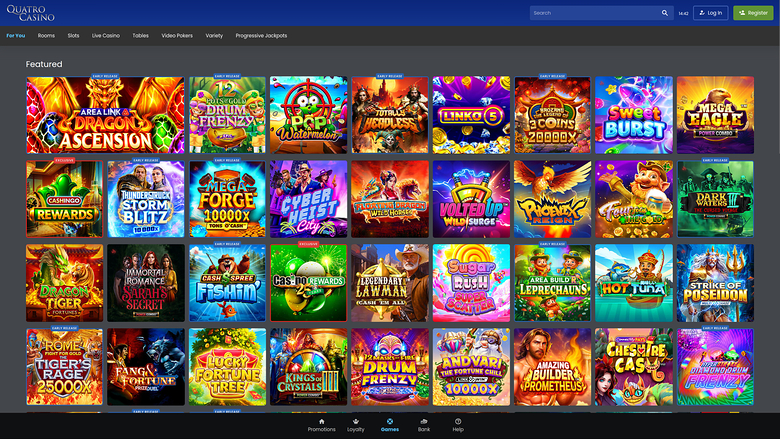The width and height of the screenshot is (780, 439).
Task: Launch the Linko 5 game
Action: [x=471, y=115]
